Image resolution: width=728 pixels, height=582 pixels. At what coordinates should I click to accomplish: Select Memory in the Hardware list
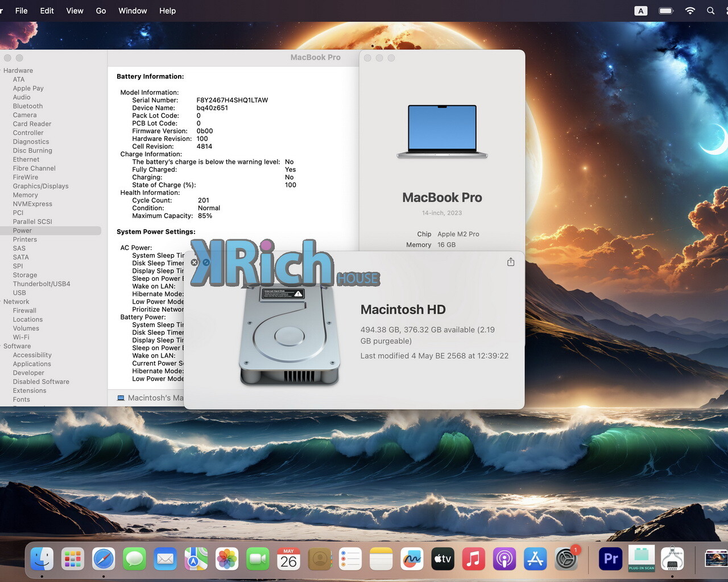point(25,195)
